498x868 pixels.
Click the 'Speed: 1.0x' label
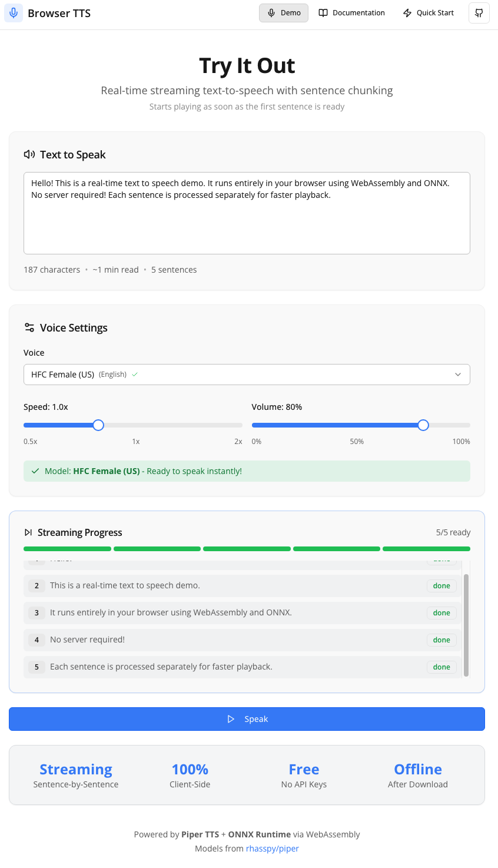pyautogui.click(x=46, y=407)
